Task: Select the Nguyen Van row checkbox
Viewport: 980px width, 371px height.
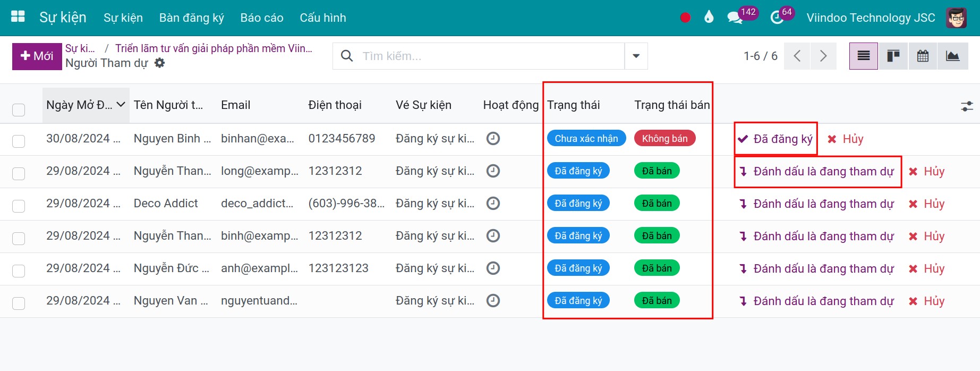Action: (x=19, y=303)
